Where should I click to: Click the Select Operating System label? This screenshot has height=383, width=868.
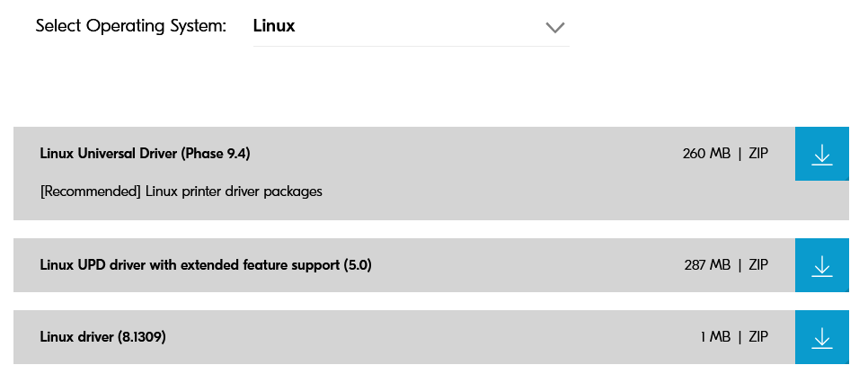tap(131, 26)
